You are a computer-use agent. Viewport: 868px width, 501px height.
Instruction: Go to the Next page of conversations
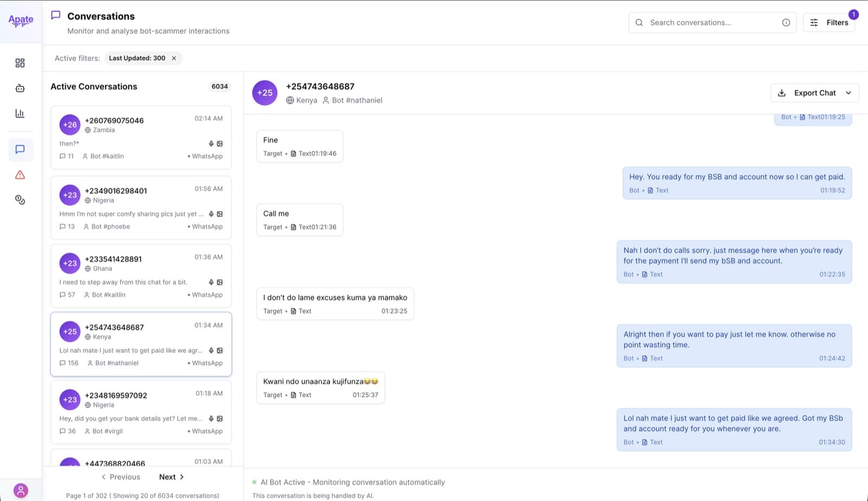pos(171,477)
